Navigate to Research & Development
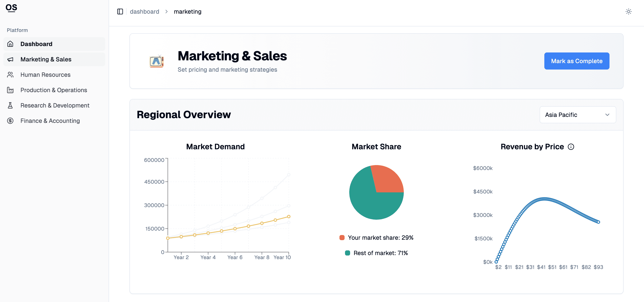This screenshot has height=302, width=644. [x=54, y=105]
